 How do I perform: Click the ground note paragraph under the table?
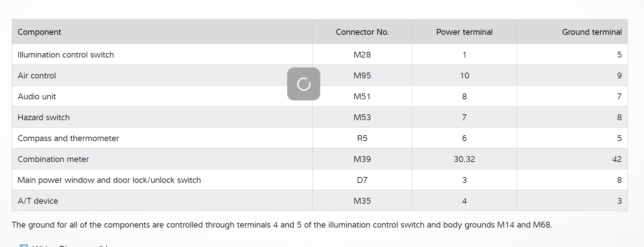(282, 225)
